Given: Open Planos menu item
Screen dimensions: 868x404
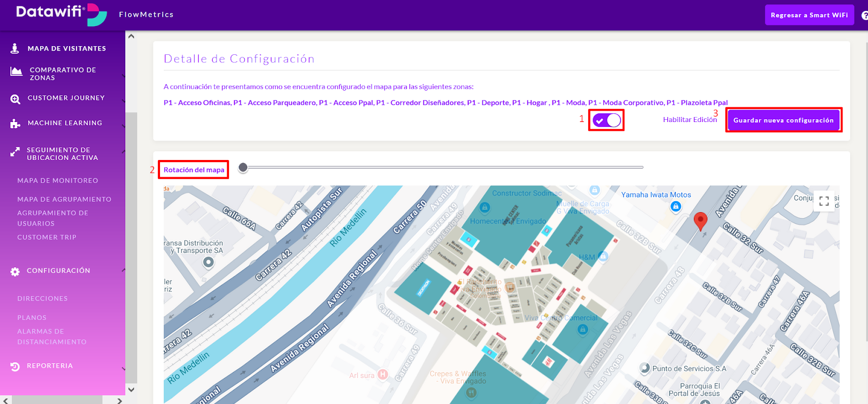Looking at the screenshot, I should point(32,318).
